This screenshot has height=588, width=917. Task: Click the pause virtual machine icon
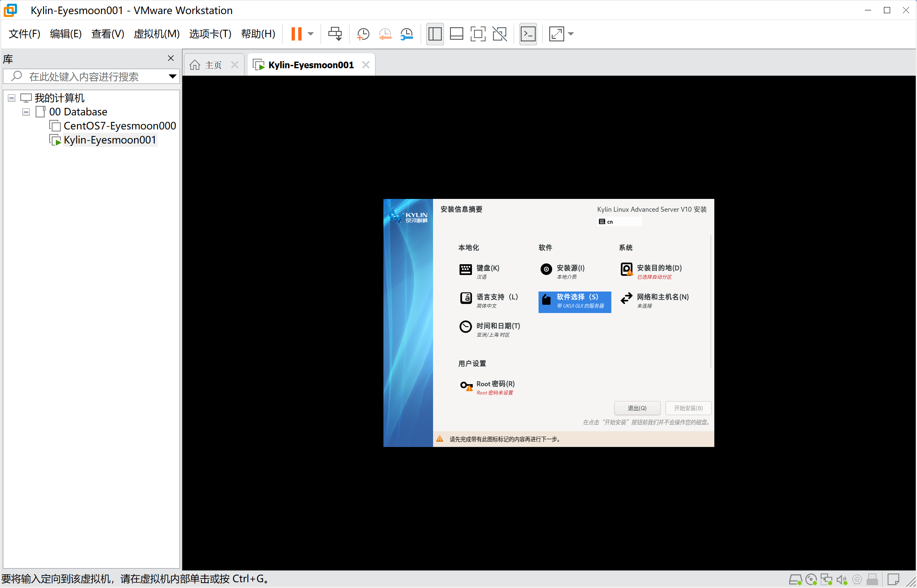(296, 34)
